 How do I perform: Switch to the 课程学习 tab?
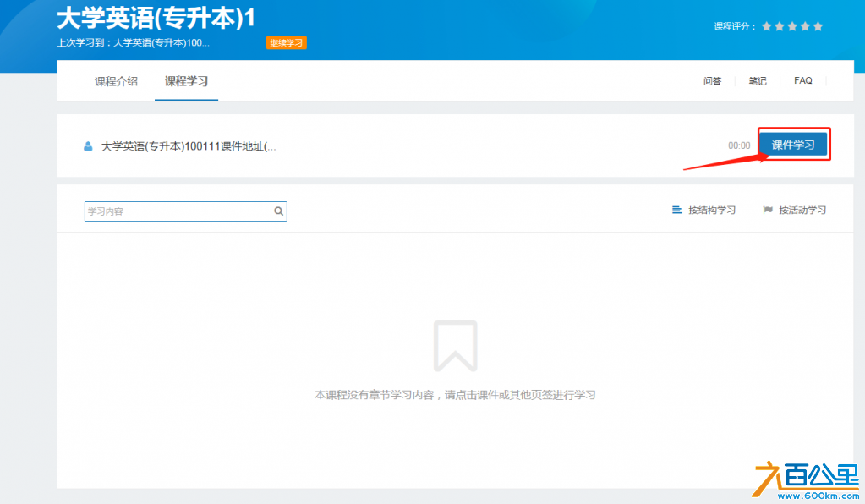pyautogui.click(x=187, y=81)
